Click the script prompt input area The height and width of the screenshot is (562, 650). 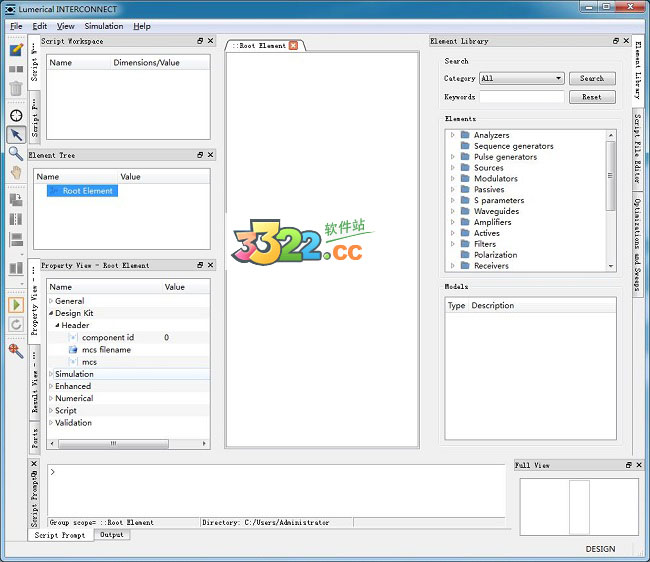point(276,490)
